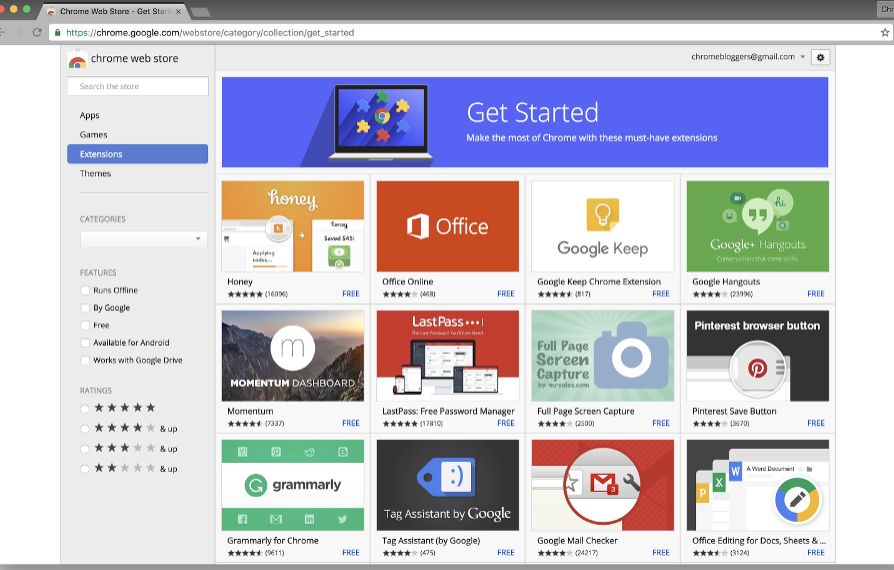Open the Tag Assistant by Google tile
This screenshot has height=570, width=894.
click(x=448, y=485)
